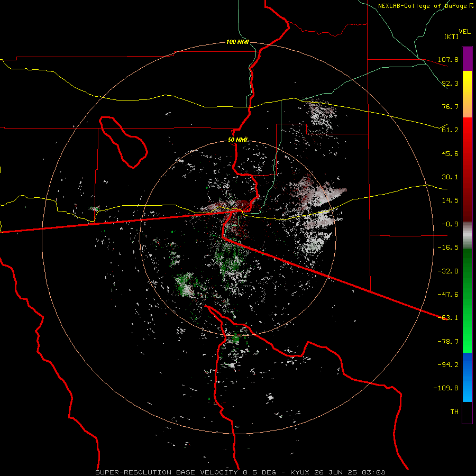The width and height of the screenshot is (476, 476).
Task: Select the -63.1 velocity label
Action: (x=448, y=318)
